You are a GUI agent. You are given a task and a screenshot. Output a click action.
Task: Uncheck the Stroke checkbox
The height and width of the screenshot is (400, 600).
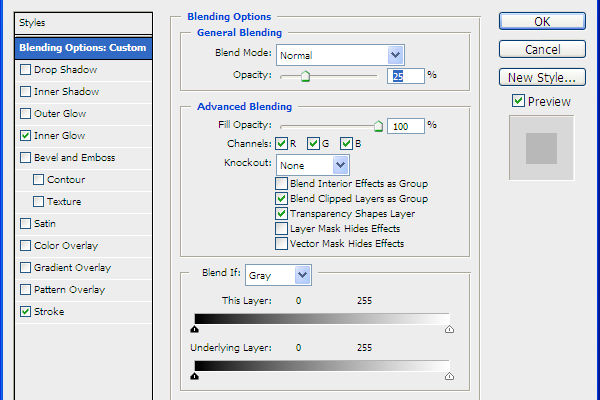coord(26,312)
